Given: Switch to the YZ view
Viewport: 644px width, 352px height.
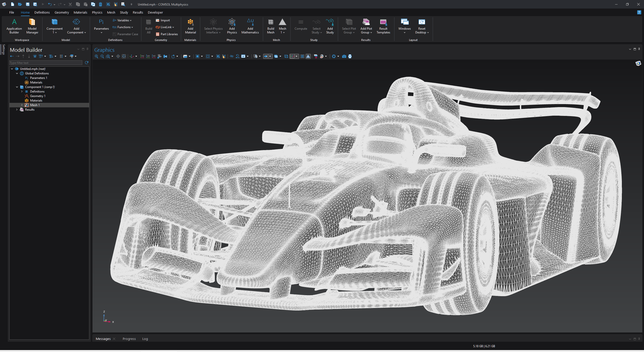Looking at the screenshot, I should click(x=148, y=56).
